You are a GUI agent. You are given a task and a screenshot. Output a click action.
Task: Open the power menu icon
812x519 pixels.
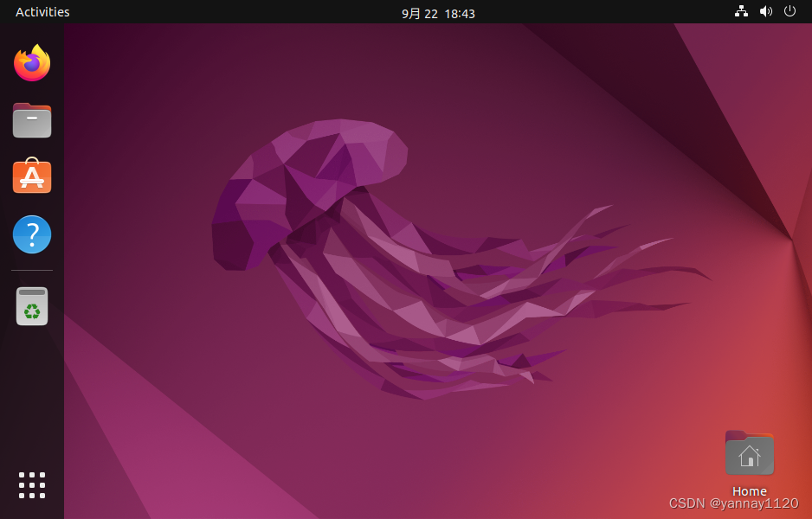coord(789,11)
